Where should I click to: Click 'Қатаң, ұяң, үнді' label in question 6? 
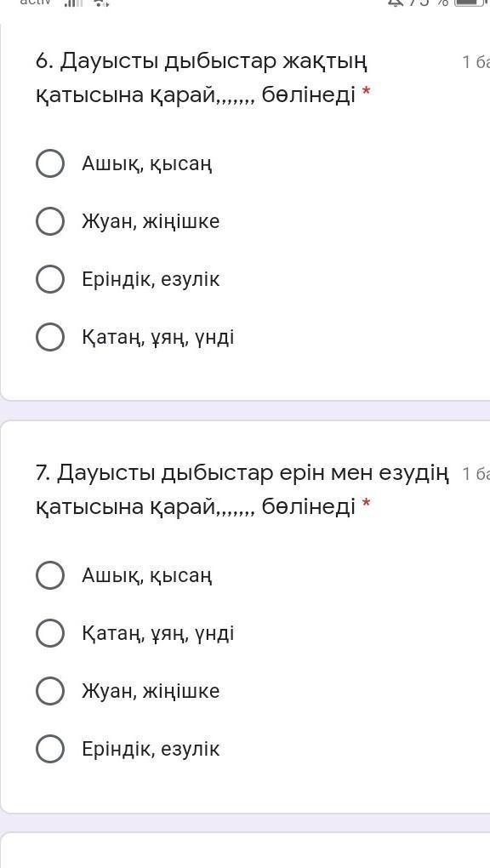click(x=157, y=338)
